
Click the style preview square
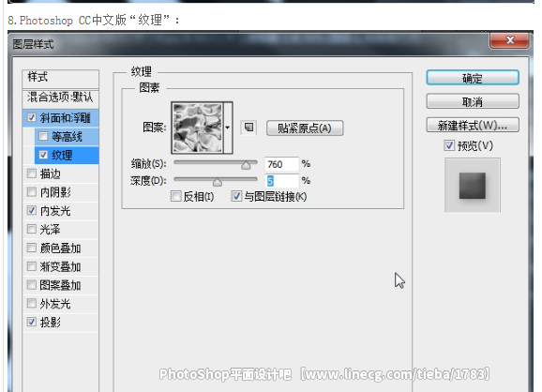pyautogui.click(x=473, y=186)
